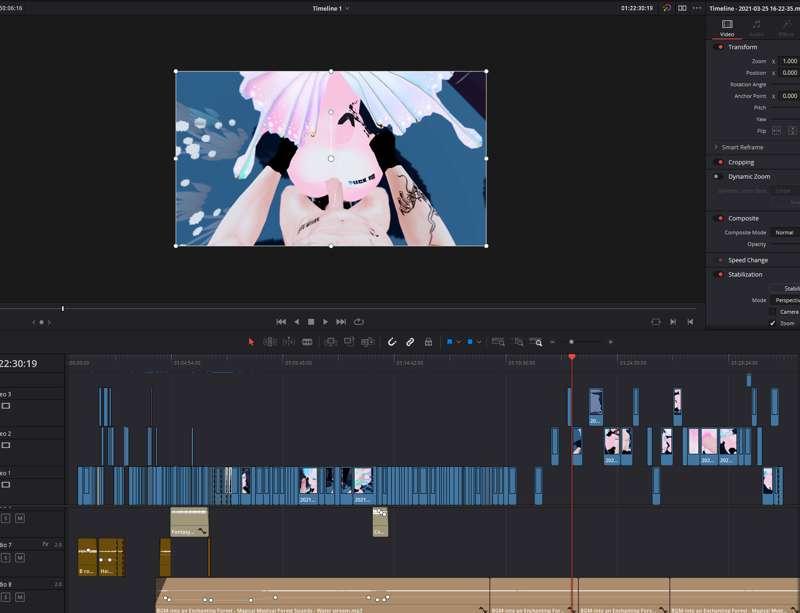Click the Go to previous clip icon

(x=690, y=322)
